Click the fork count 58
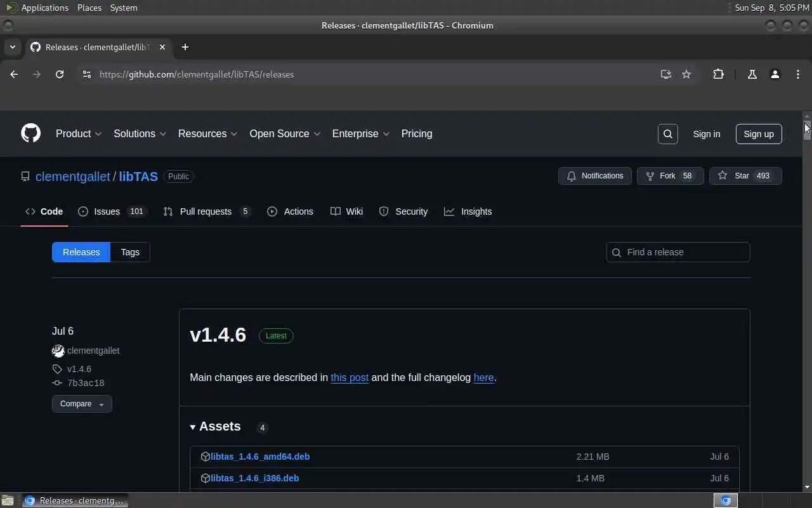Viewport: 812px width, 508px height. 687,176
